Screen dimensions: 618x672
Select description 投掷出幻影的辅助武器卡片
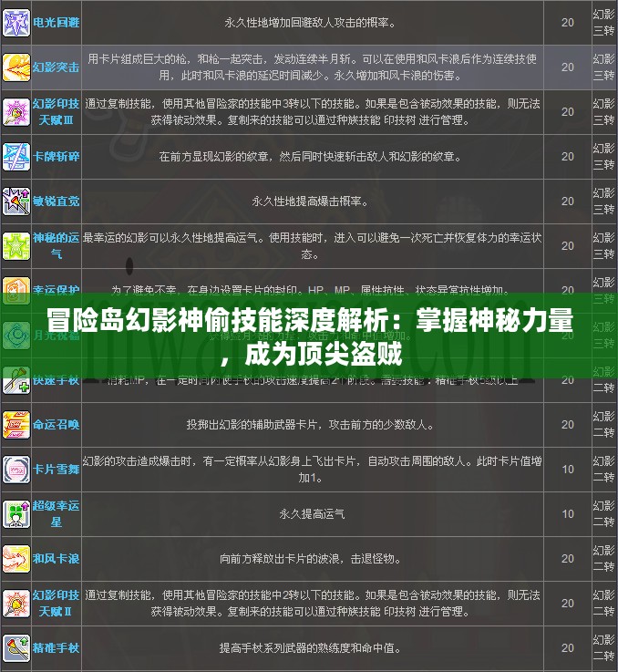[310, 425]
